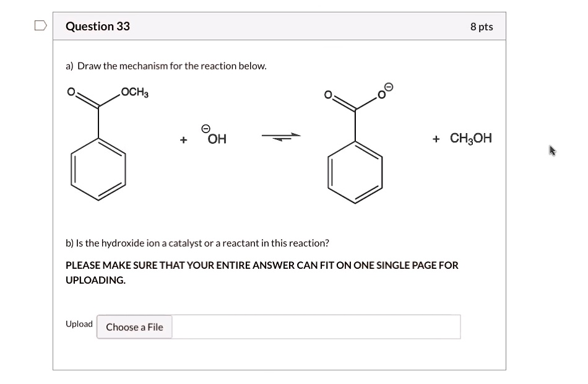Click the empty file name field beside Choose a File
The width and height of the screenshot is (588, 384).
316,327
